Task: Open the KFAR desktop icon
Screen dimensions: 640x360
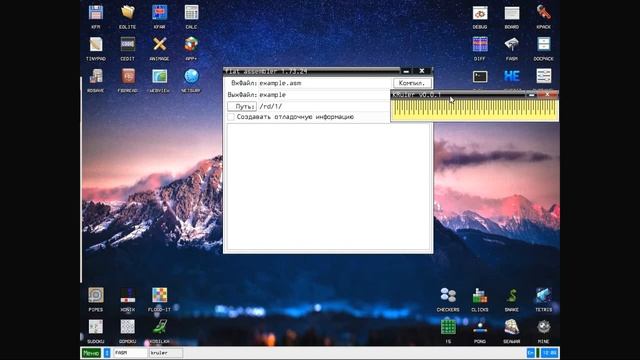Action: [x=159, y=13]
